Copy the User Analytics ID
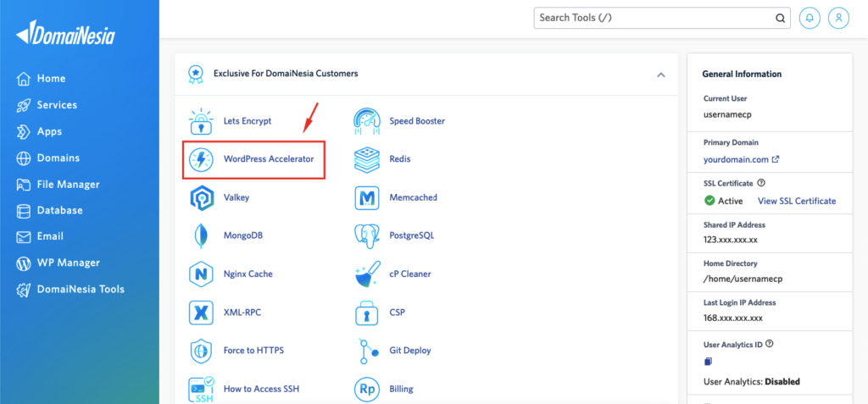 (708, 362)
